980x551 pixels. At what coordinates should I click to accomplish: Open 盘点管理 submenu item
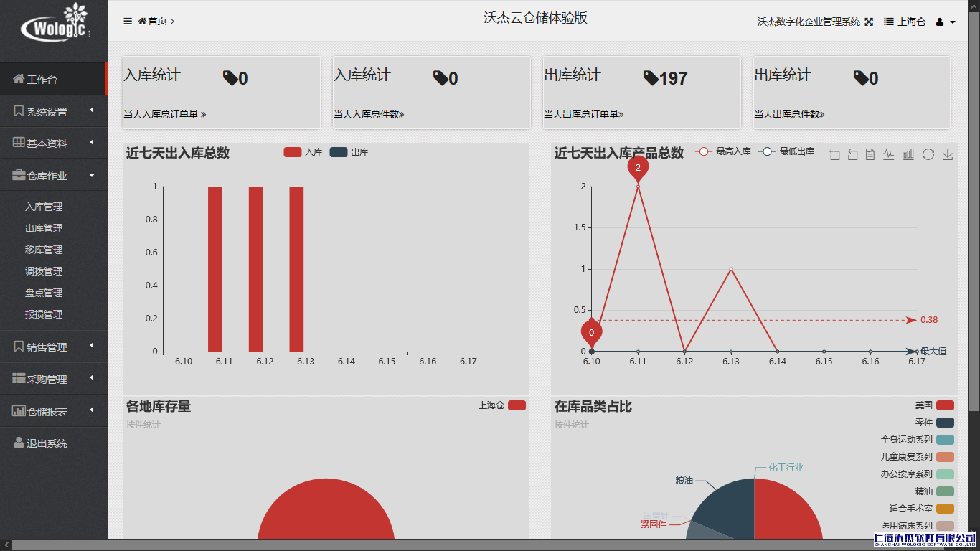(44, 293)
